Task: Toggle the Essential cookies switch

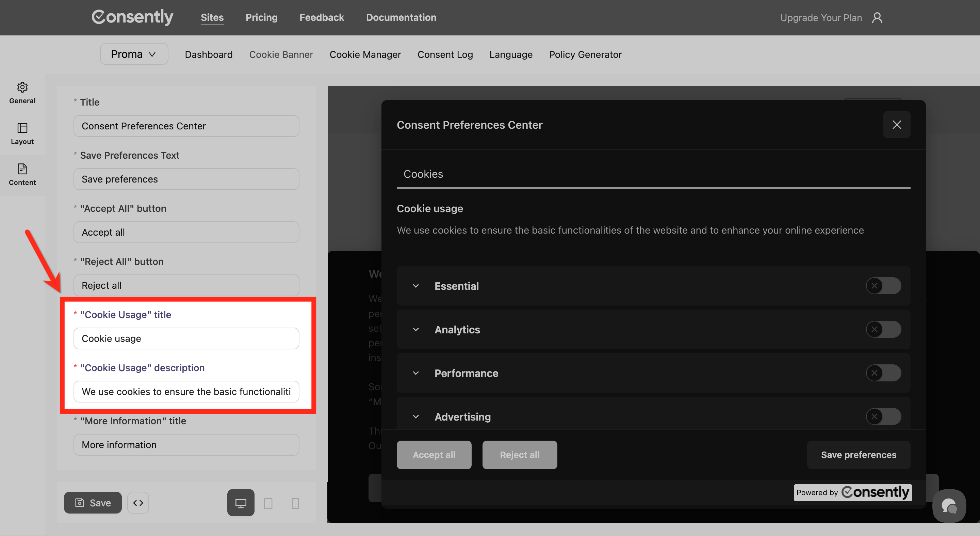Action: (x=883, y=286)
